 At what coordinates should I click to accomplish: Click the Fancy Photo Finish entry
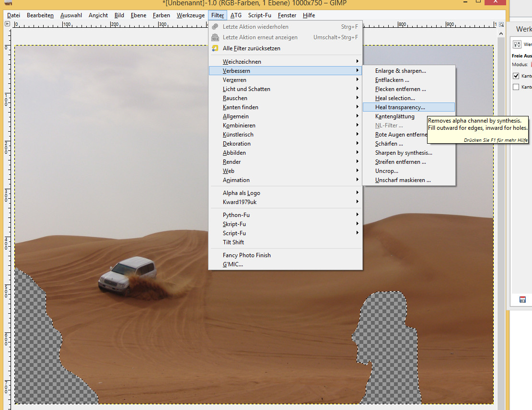[x=246, y=255]
